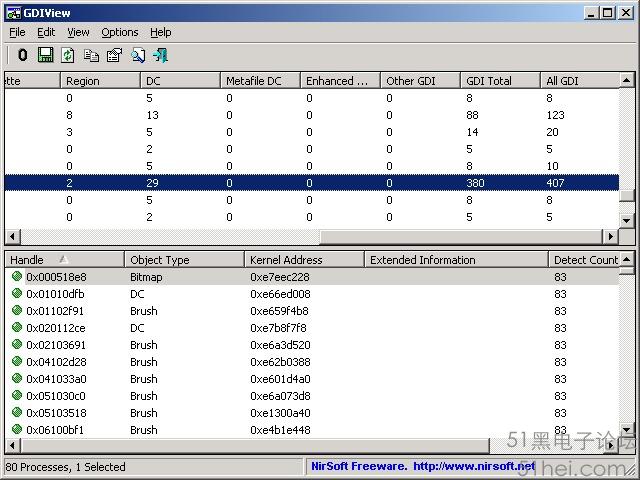Open the Edit menu
640x480 pixels.
tap(46, 32)
